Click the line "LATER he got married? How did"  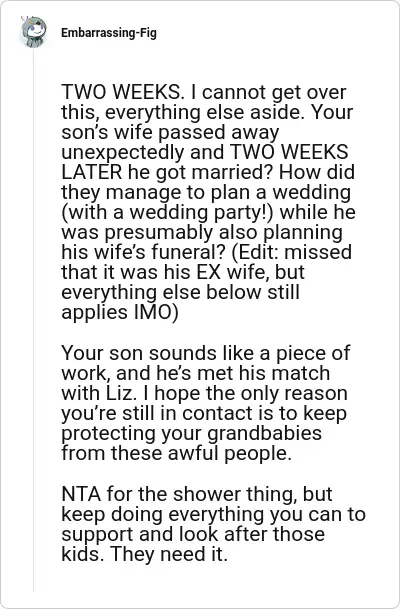click(208, 172)
